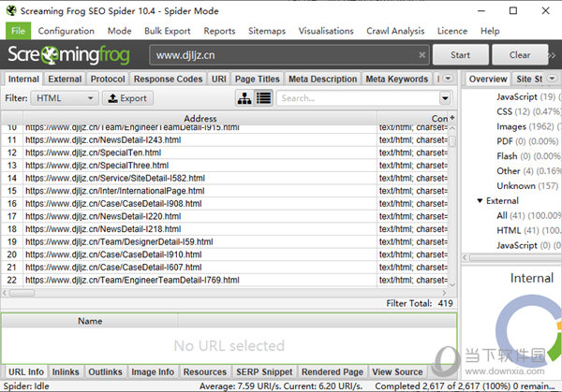Open the Image Info bottom tab
The height and width of the screenshot is (392, 562).
153,372
